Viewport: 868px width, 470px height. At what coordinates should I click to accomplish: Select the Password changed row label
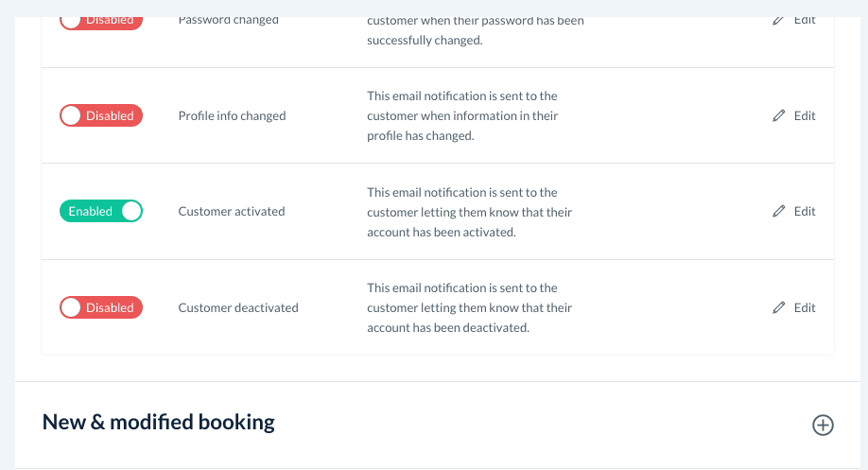click(228, 20)
